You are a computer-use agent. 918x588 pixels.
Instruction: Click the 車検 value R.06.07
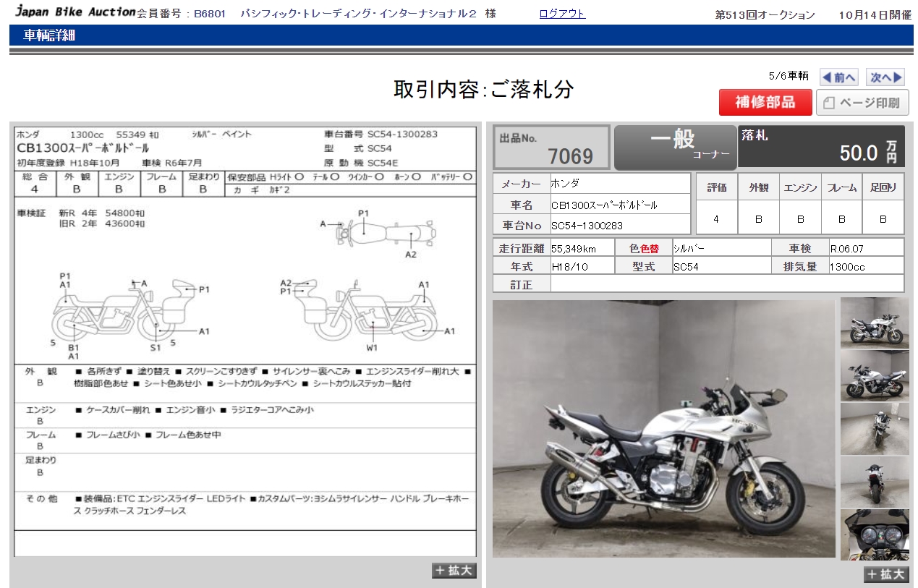866,248
